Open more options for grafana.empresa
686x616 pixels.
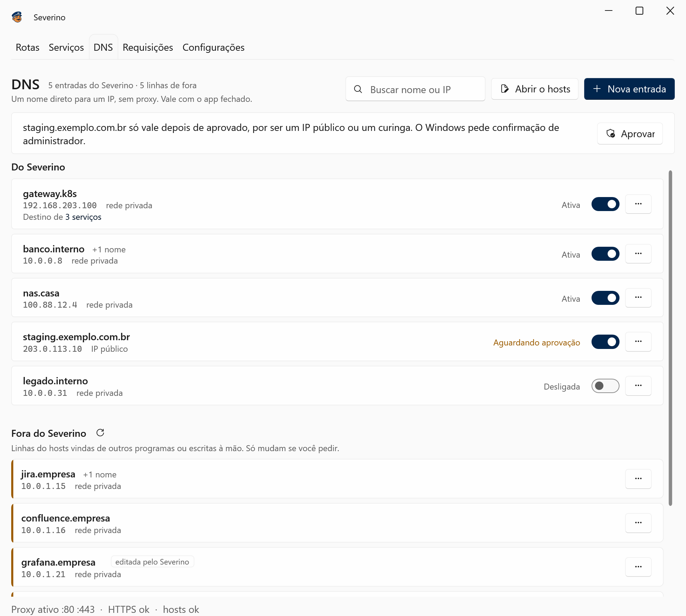click(x=638, y=567)
